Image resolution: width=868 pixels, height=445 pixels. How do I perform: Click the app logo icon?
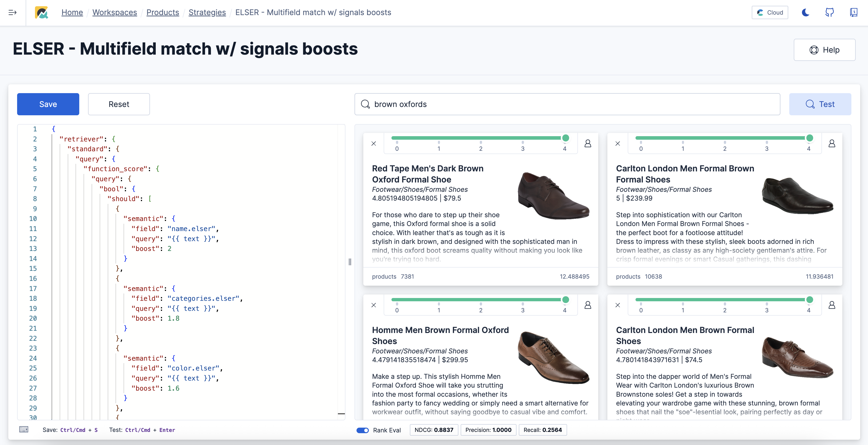pos(42,13)
